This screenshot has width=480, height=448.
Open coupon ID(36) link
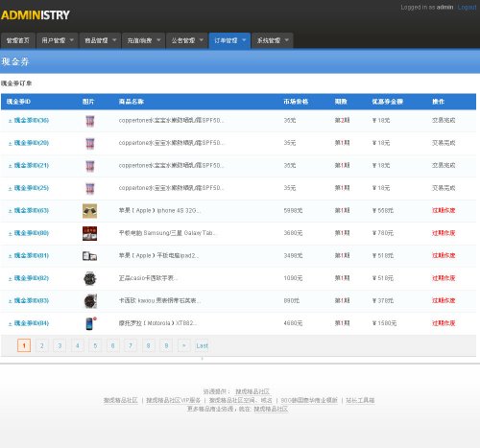pyautogui.click(x=32, y=120)
